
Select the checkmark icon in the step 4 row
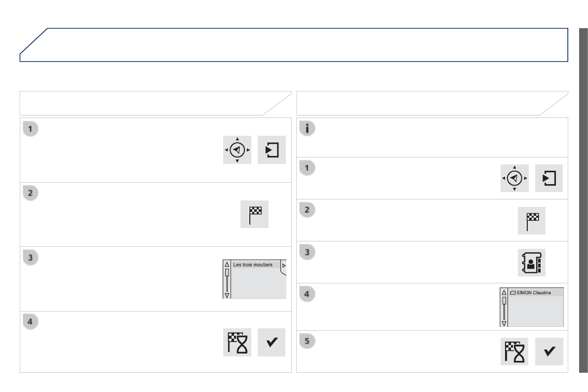coord(272,342)
